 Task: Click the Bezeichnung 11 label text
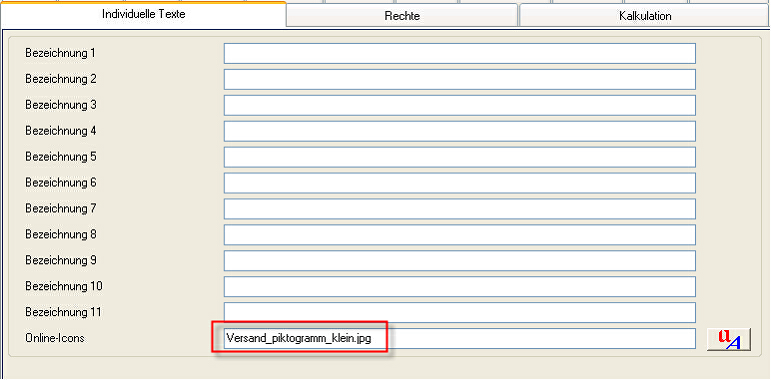pos(63,312)
